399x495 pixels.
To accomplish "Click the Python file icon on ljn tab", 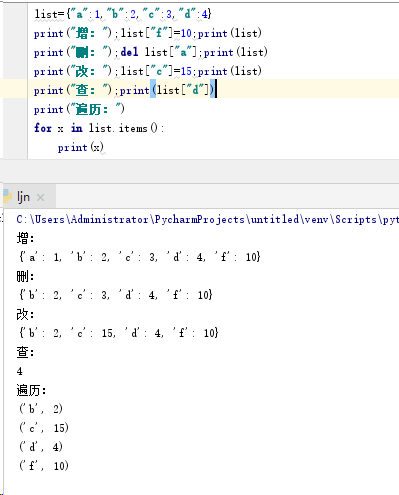I will [7, 196].
